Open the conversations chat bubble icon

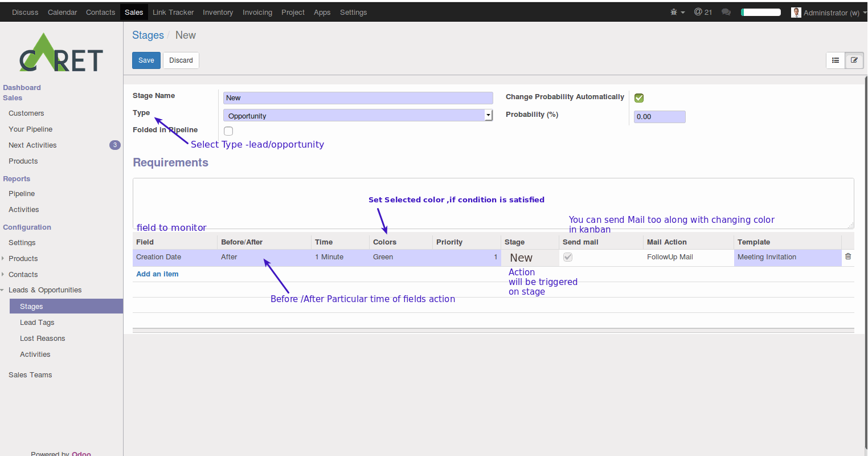[x=726, y=12]
